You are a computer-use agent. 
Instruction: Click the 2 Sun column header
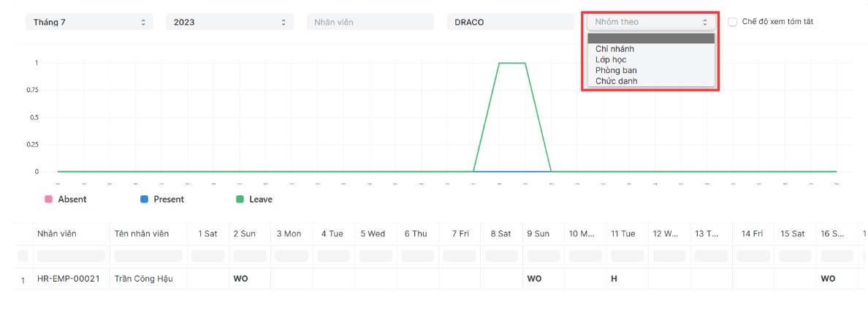250,234
